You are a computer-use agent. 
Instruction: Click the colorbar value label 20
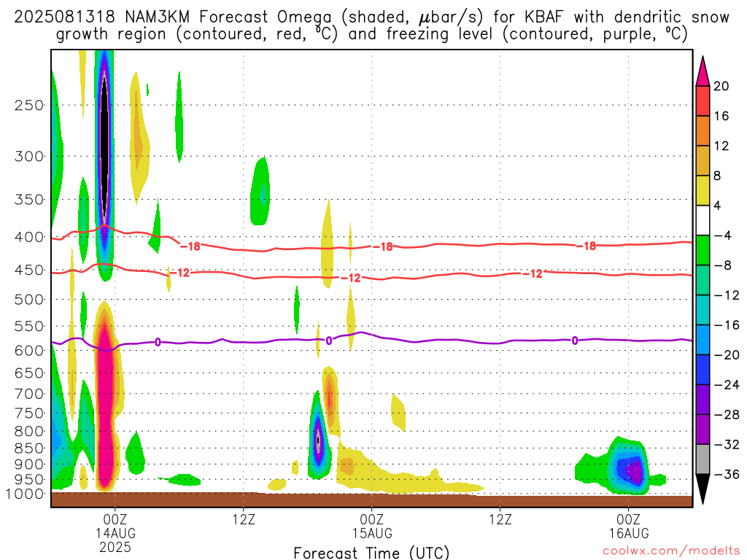click(x=721, y=86)
